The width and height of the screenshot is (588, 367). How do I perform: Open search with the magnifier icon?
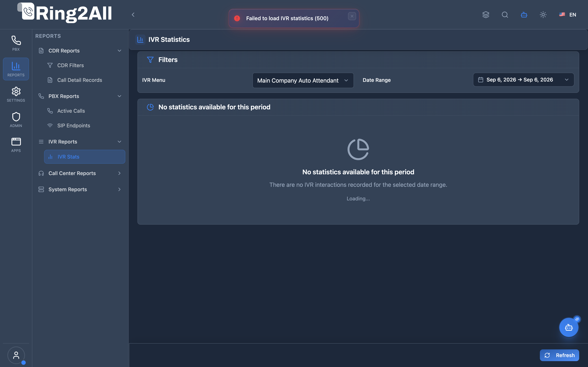(505, 15)
